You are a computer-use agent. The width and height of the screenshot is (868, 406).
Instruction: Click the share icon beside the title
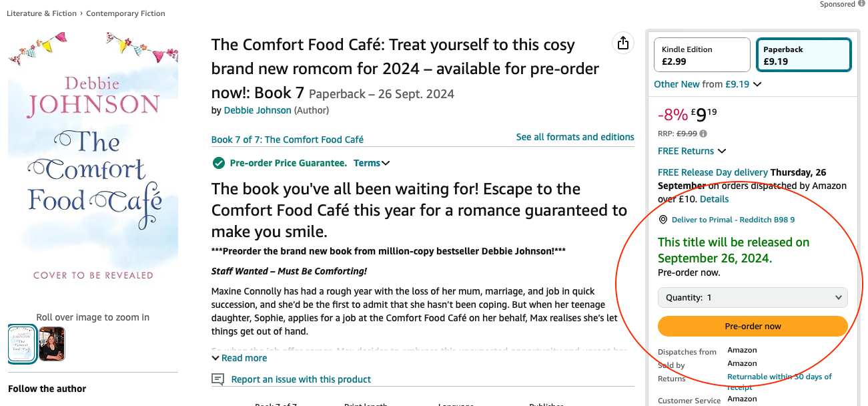click(622, 43)
